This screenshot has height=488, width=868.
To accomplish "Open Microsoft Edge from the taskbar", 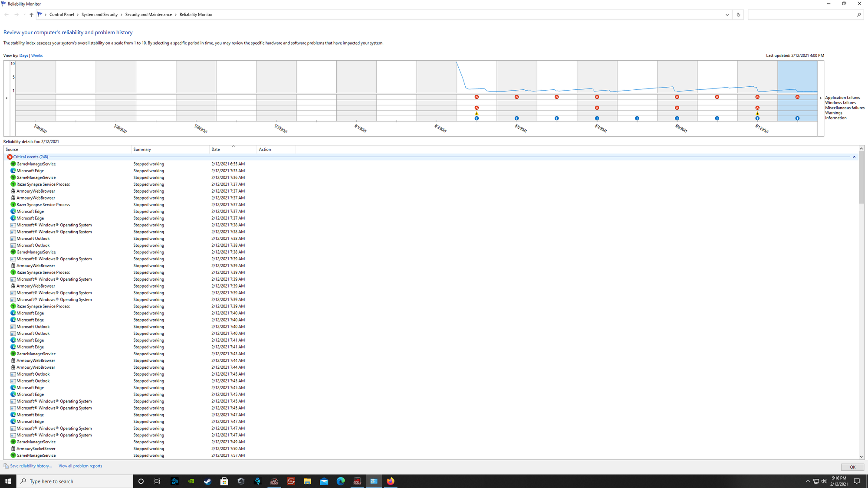I will pos(341,481).
